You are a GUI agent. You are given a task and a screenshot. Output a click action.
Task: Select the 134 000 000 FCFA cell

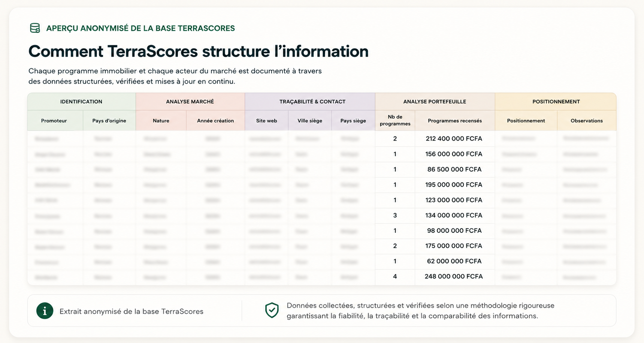pos(454,216)
